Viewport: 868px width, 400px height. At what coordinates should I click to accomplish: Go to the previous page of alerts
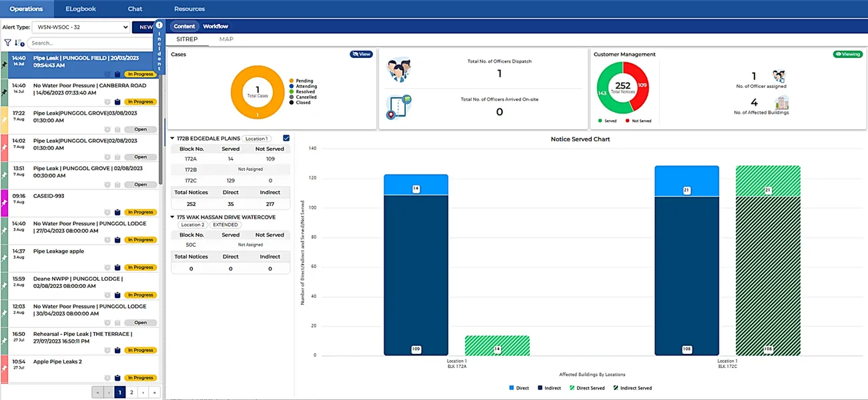[109, 393]
